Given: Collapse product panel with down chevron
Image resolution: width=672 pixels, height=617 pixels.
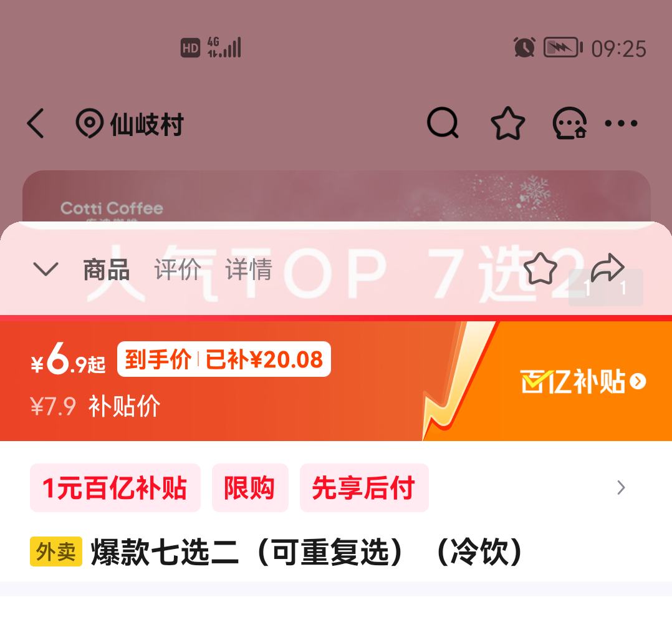Looking at the screenshot, I should click(46, 269).
